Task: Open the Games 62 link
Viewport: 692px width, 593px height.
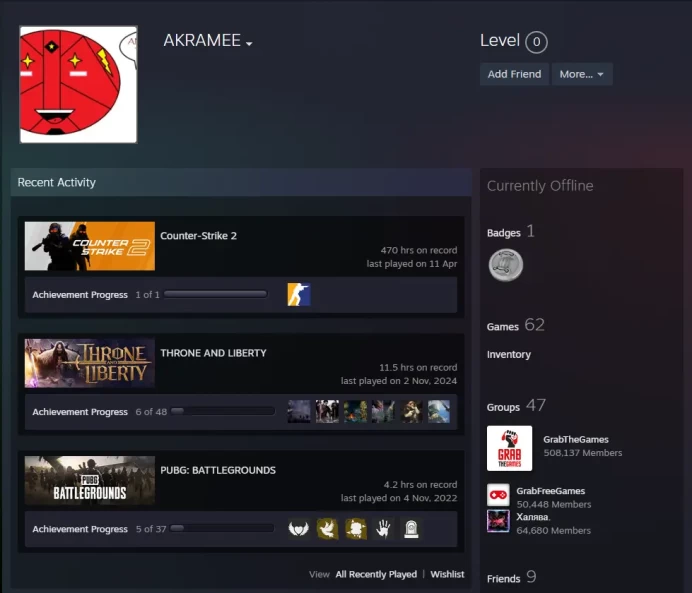Action: tap(515, 326)
